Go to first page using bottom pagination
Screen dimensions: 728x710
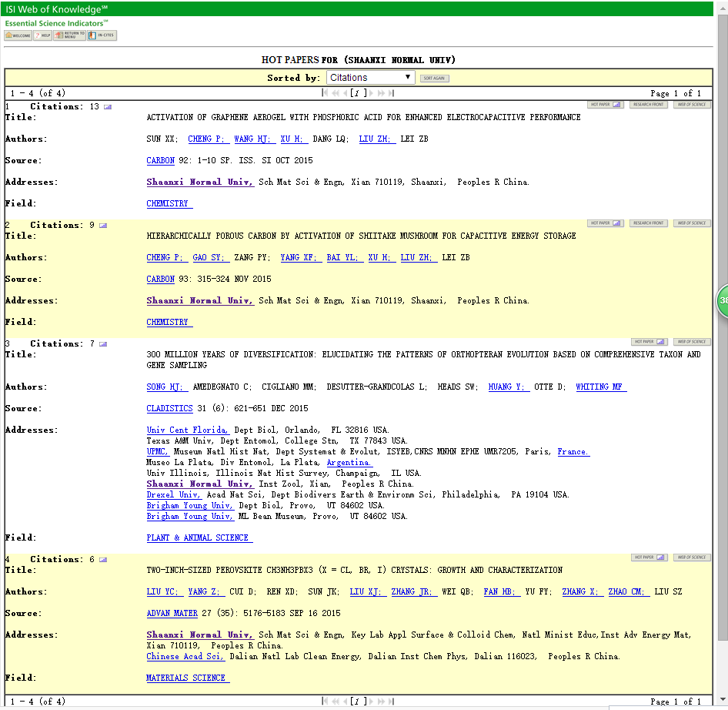pos(326,702)
